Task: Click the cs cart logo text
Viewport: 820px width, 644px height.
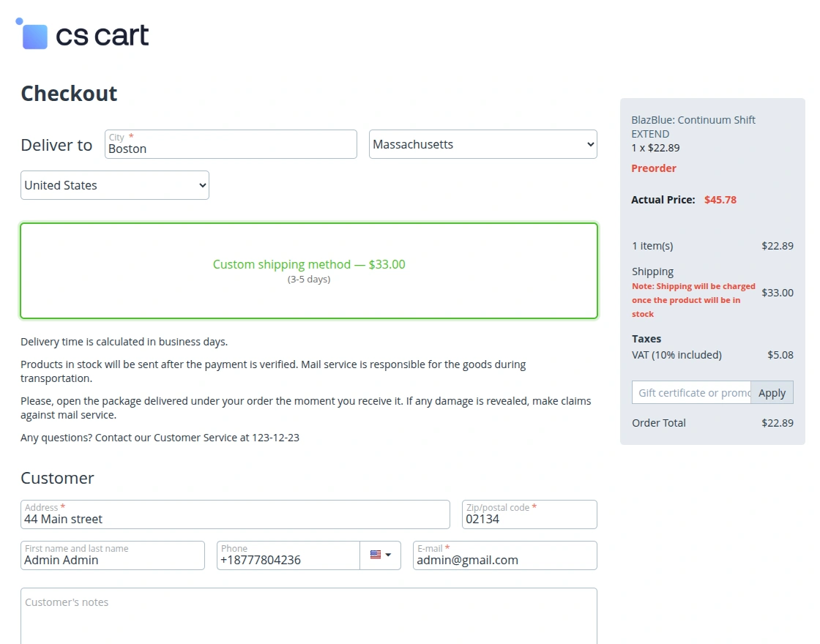Action: pos(102,35)
